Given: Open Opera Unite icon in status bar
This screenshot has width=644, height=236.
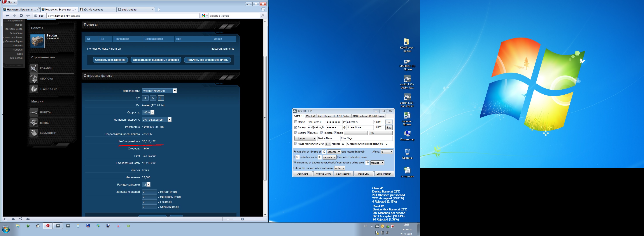Looking at the screenshot, I should pos(21,219).
